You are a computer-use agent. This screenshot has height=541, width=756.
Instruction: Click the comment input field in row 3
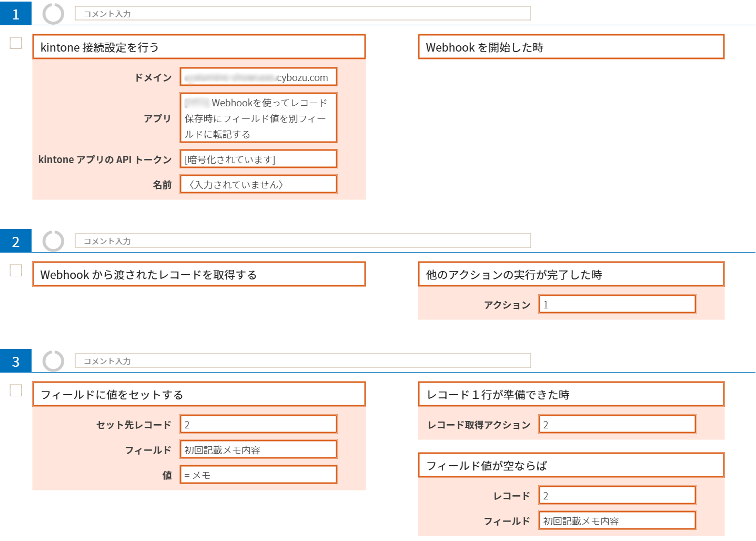pos(303,361)
